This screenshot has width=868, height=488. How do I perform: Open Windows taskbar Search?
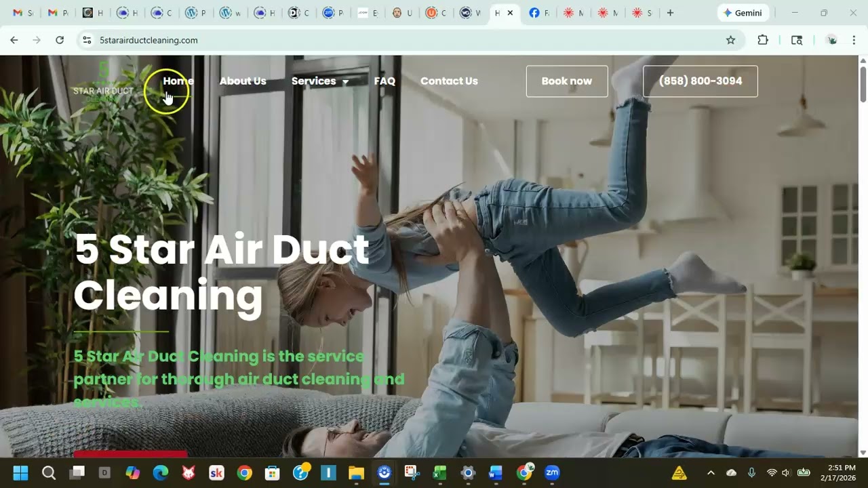pos(49,472)
